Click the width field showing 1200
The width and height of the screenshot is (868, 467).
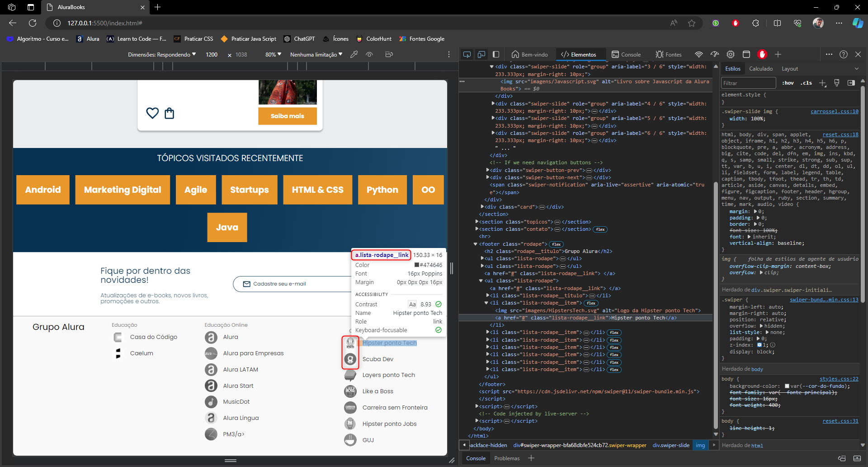(212, 54)
